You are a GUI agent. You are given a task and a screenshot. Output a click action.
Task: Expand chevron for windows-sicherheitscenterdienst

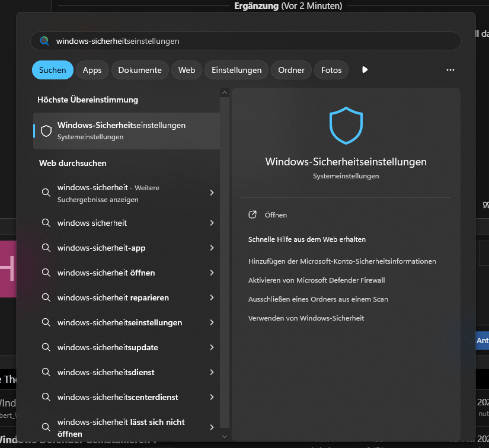(x=212, y=397)
